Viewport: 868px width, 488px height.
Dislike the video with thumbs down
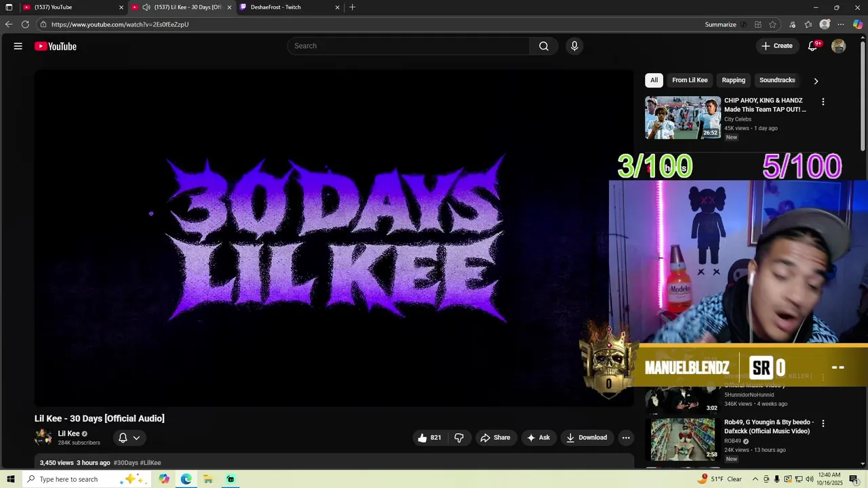(459, 438)
